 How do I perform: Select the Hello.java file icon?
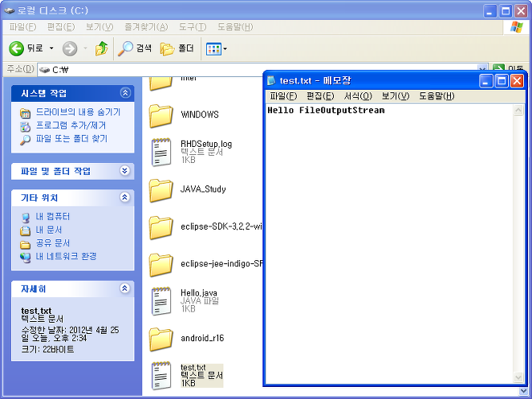[160, 301]
